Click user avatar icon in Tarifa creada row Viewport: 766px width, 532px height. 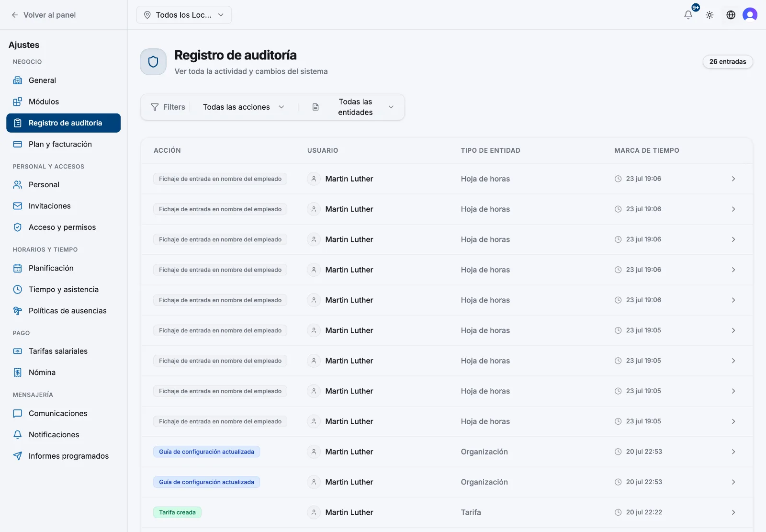click(x=314, y=512)
